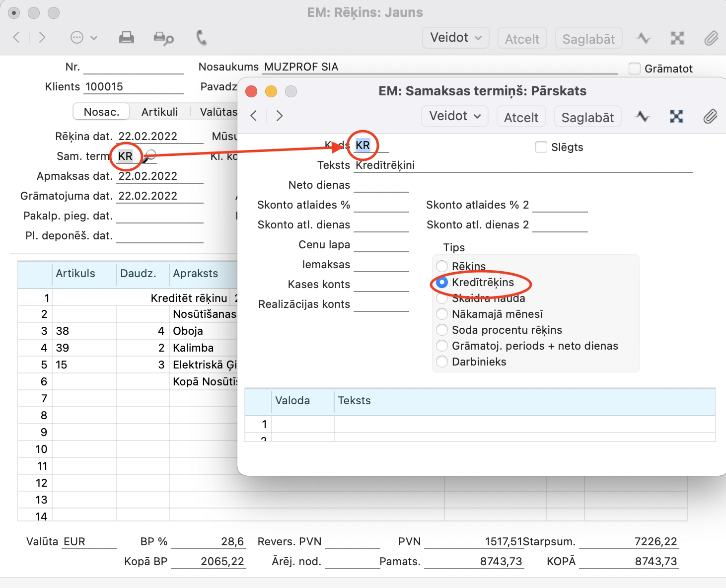
Task: Open print preview icon with magnifier
Action: (x=163, y=38)
